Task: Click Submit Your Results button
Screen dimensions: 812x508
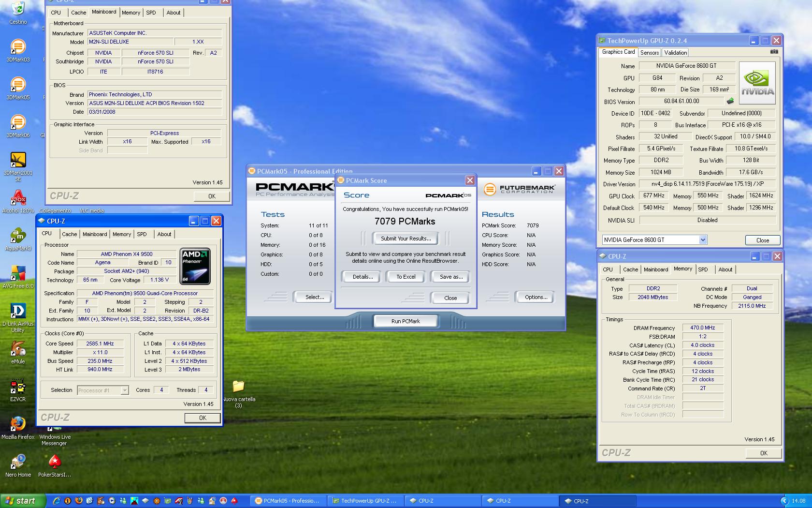Action: [x=406, y=239]
